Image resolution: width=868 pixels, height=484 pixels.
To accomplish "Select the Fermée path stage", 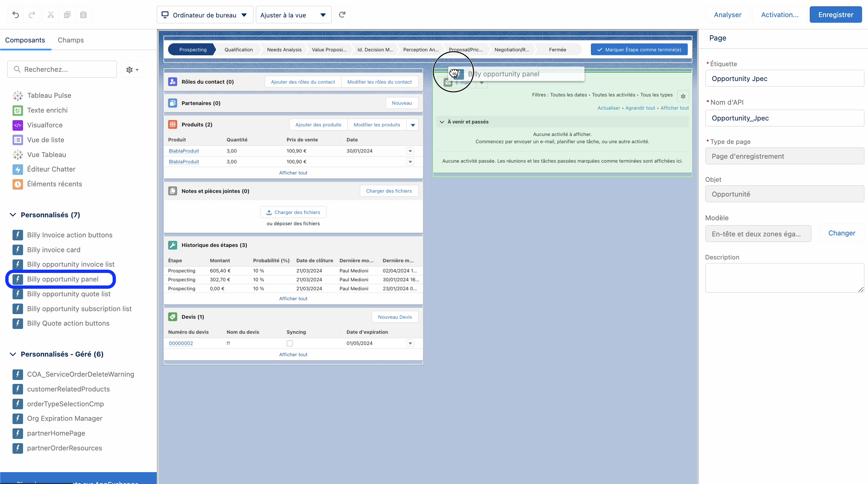I will (557, 49).
